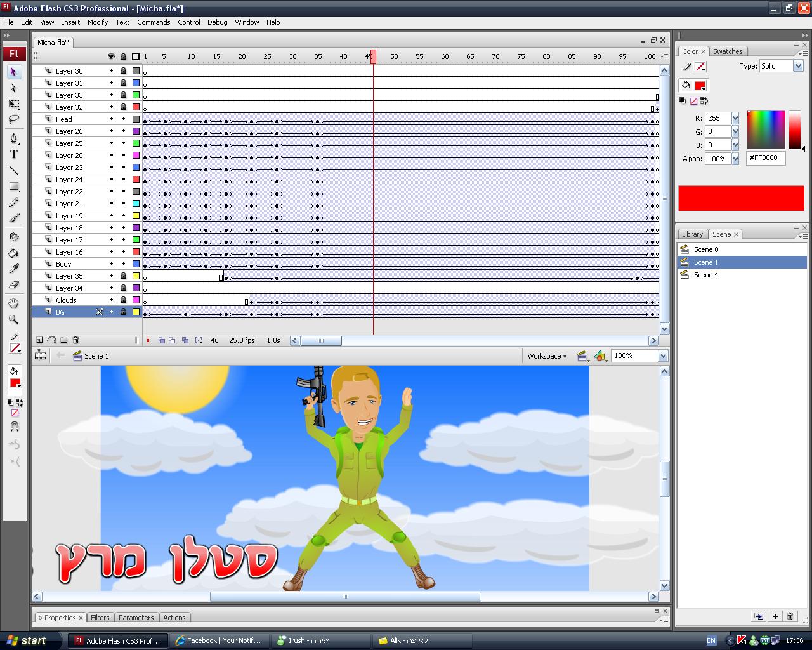Select the Eyedropper tool
The width and height of the screenshot is (812, 650).
pyautogui.click(x=13, y=269)
